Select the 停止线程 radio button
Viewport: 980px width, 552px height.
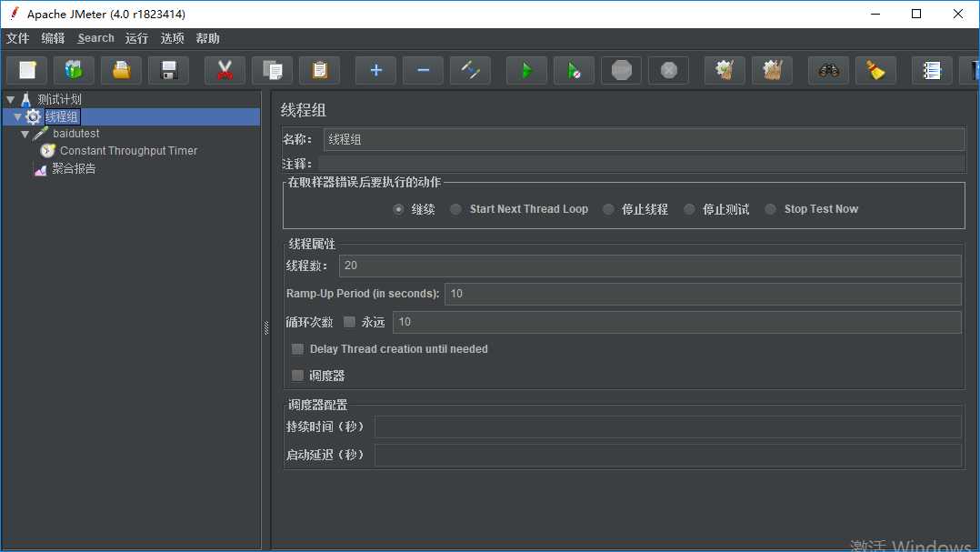click(608, 209)
